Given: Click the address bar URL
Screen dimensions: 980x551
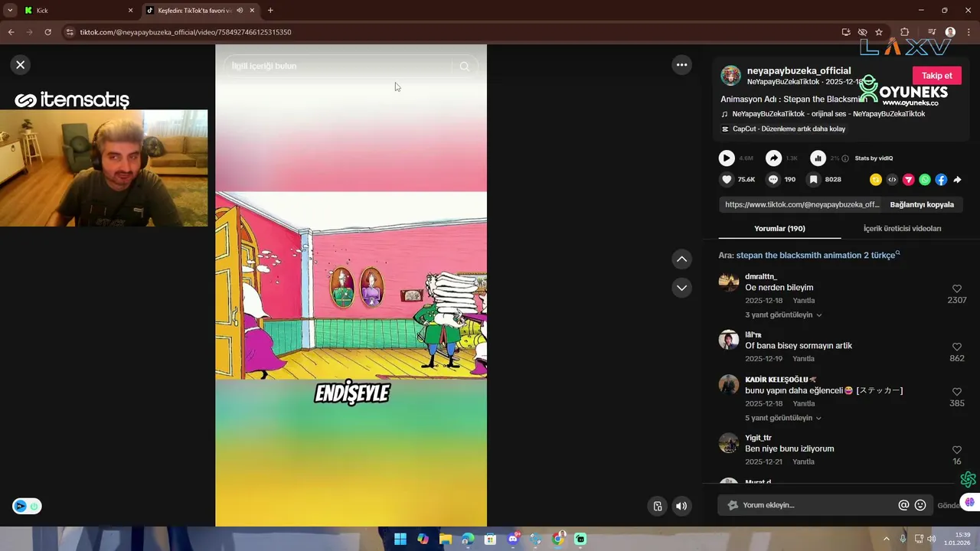Looking at the screenshot, I should click(185, 32).
